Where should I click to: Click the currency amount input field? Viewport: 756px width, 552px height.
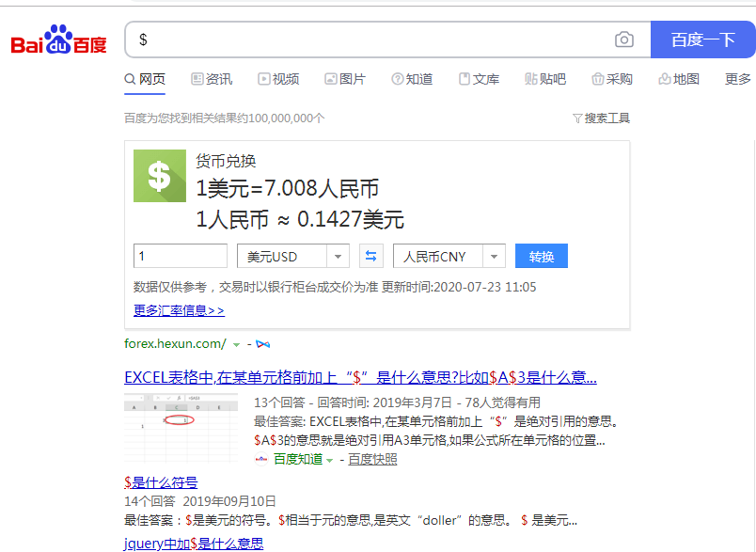181,256
